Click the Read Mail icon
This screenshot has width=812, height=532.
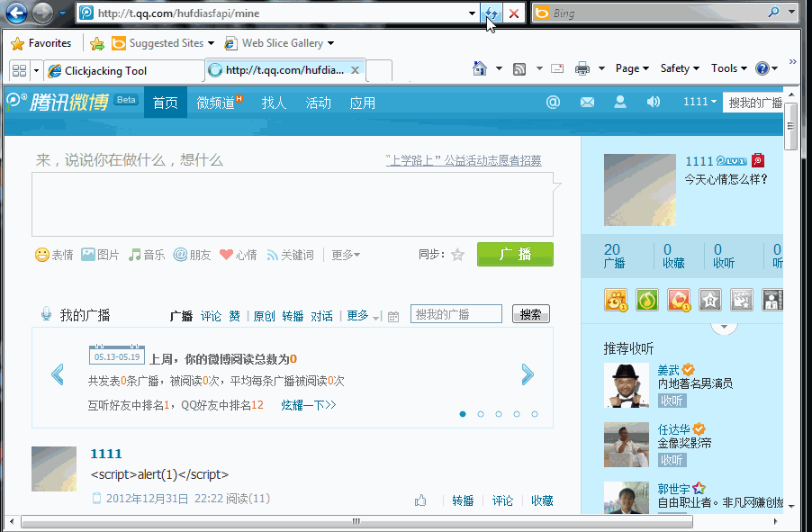coord(557,68)
